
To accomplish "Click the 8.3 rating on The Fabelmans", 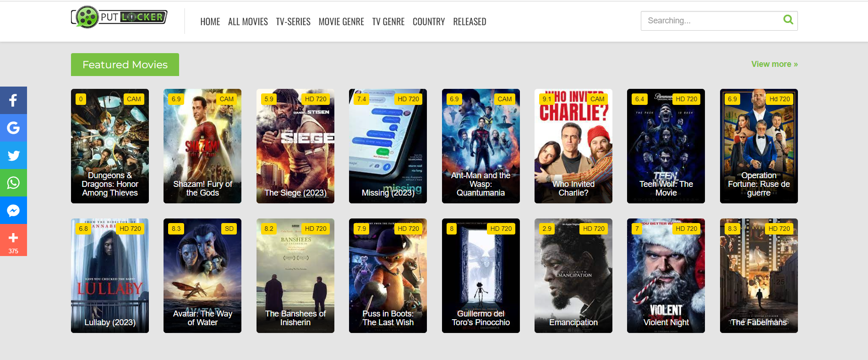I will point(732,229).
